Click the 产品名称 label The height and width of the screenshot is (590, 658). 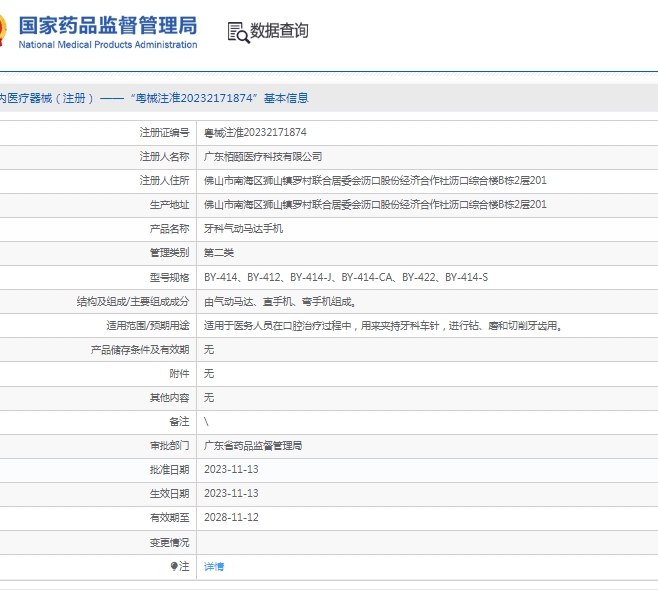(170, 229)
